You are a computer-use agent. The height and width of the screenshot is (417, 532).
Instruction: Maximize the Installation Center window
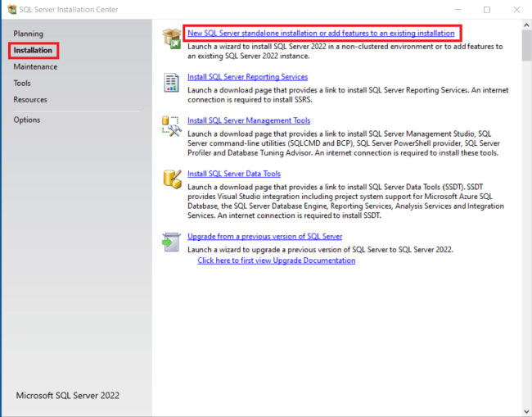487,10
